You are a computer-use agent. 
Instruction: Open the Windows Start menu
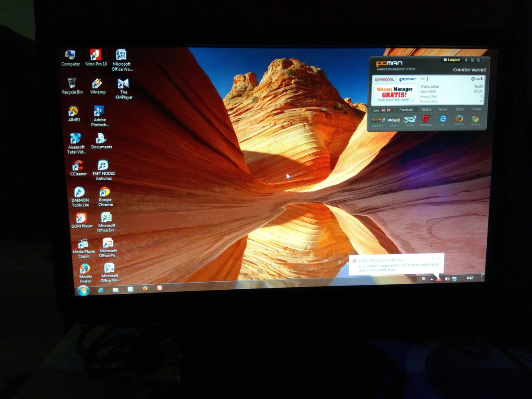pos(83,291)
